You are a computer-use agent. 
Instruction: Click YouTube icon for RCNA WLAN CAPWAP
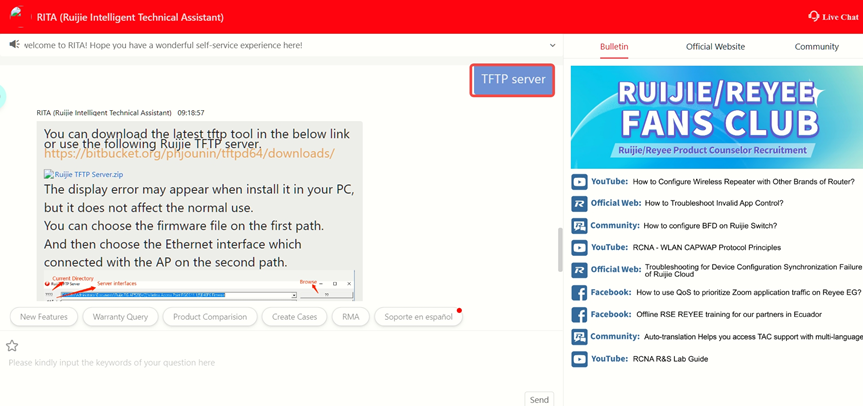point(579,248)
